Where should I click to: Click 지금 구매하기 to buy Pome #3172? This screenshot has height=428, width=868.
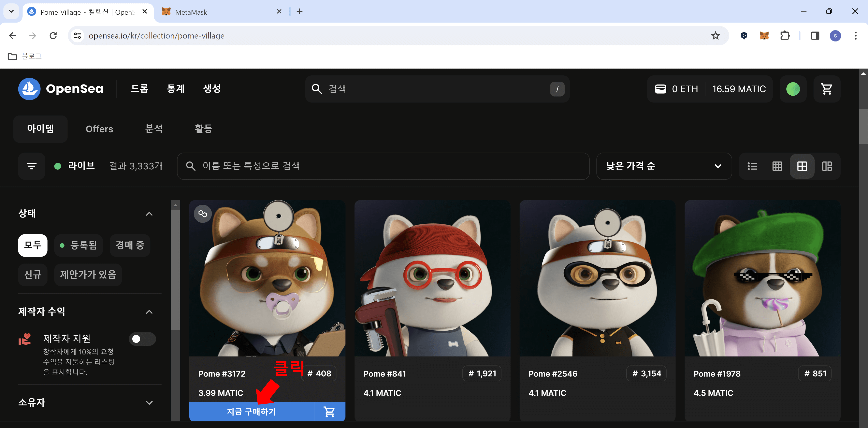tap(251, 411)
